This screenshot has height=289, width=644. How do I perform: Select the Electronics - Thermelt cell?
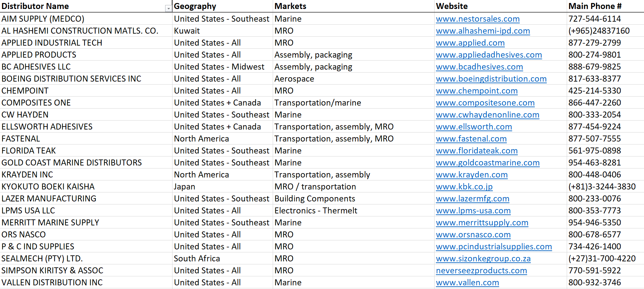(315, 211)
